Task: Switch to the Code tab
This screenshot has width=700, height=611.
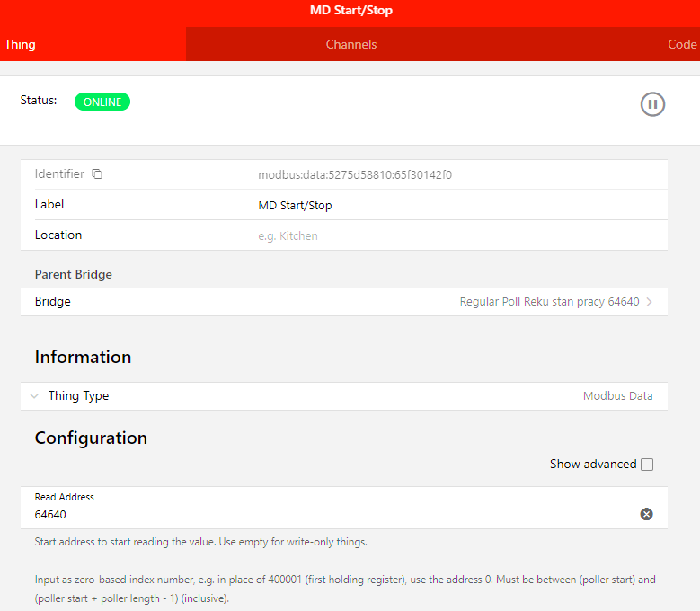Action: [682, 44]
